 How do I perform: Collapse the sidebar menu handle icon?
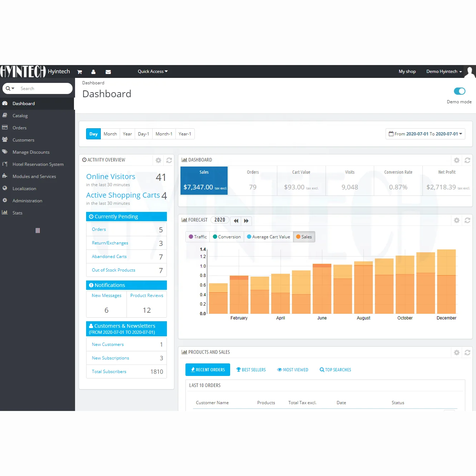point(38,230)
